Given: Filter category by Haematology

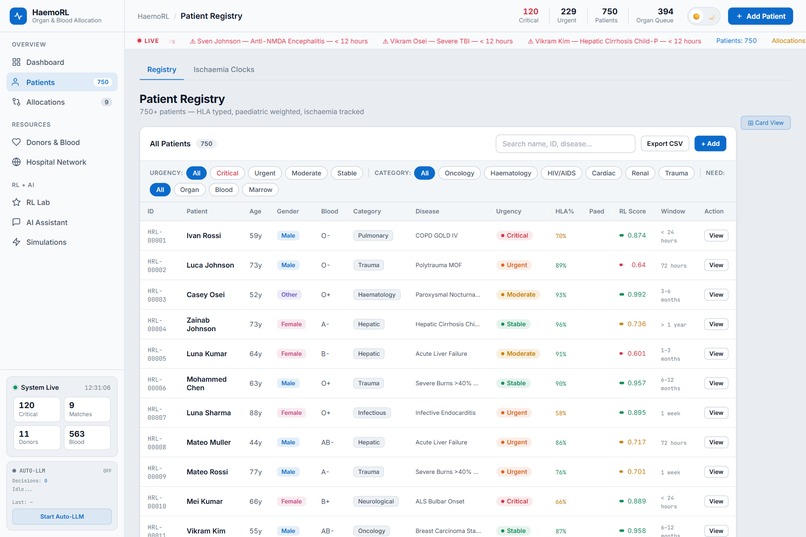Looking at the screenshot, I should pyautogui.click(x=510, y=173).
